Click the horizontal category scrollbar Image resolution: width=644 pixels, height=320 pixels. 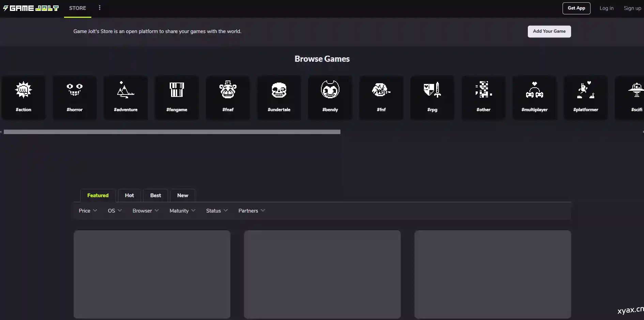172,132
